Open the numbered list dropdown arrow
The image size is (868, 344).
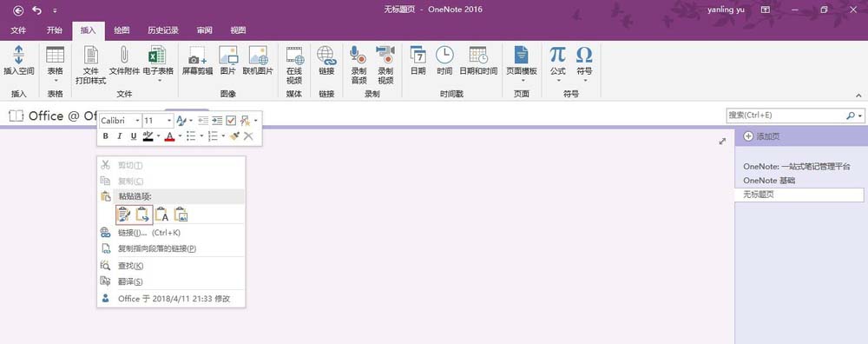coord(223,136)
